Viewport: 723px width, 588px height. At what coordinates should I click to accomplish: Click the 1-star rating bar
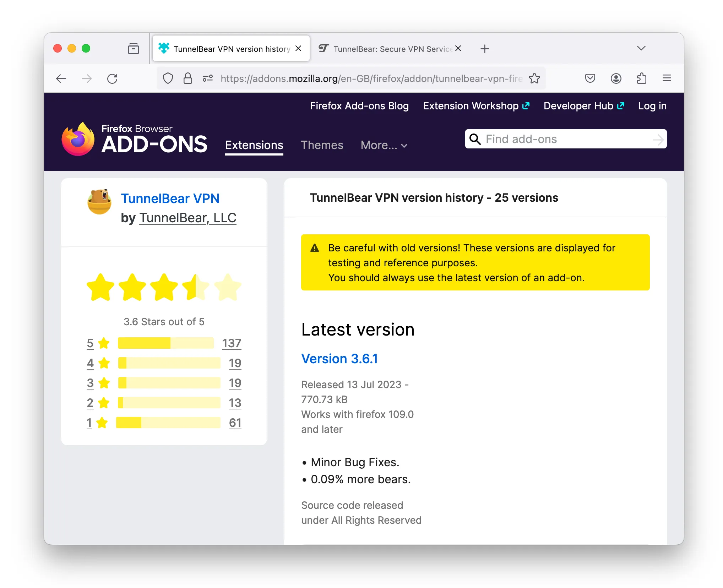168,423
